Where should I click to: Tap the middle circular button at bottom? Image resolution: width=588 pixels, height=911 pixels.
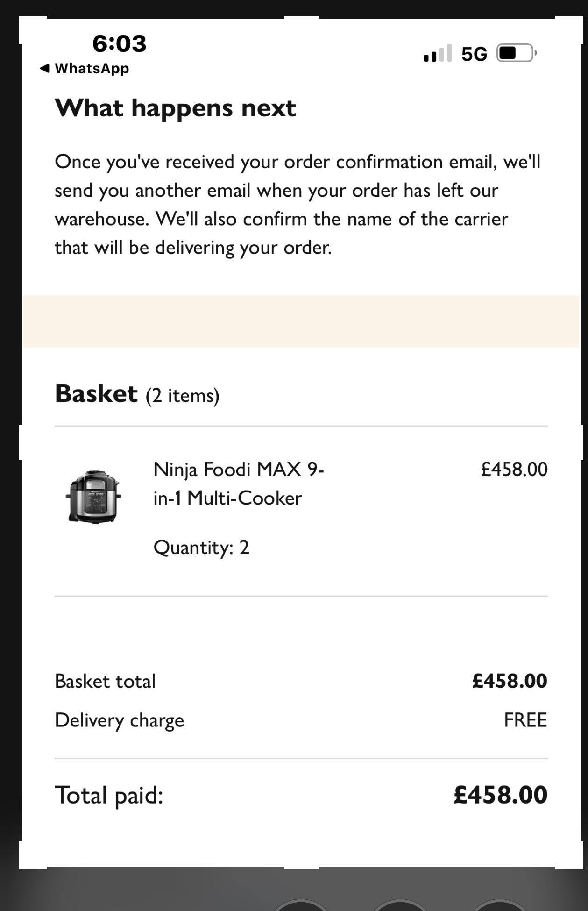400,906
